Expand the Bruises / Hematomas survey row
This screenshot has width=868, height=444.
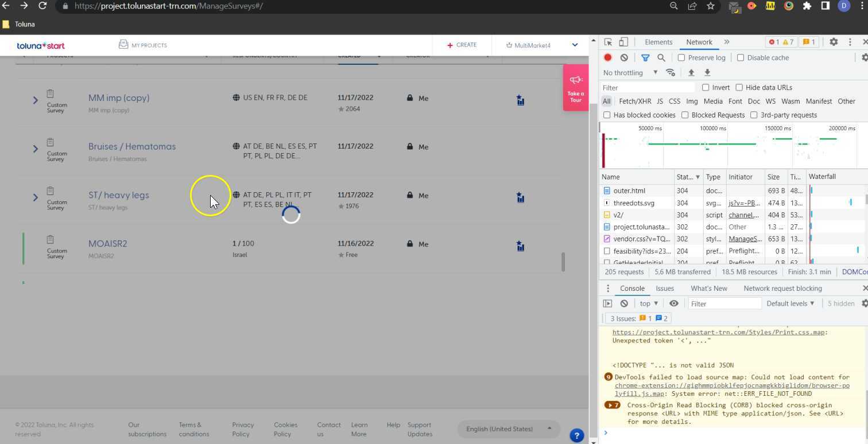34,149
